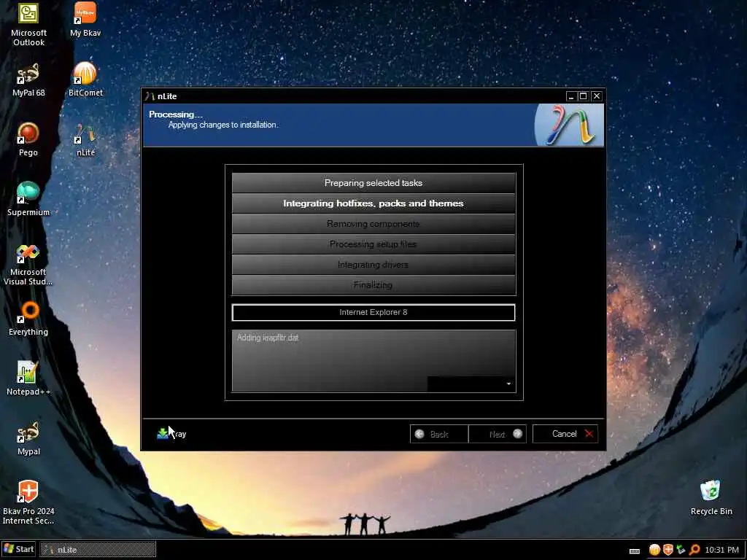The width and height of the screenshot is (747, 560).
Task: Click the 'Removing components' step
Action: (373, 224)
